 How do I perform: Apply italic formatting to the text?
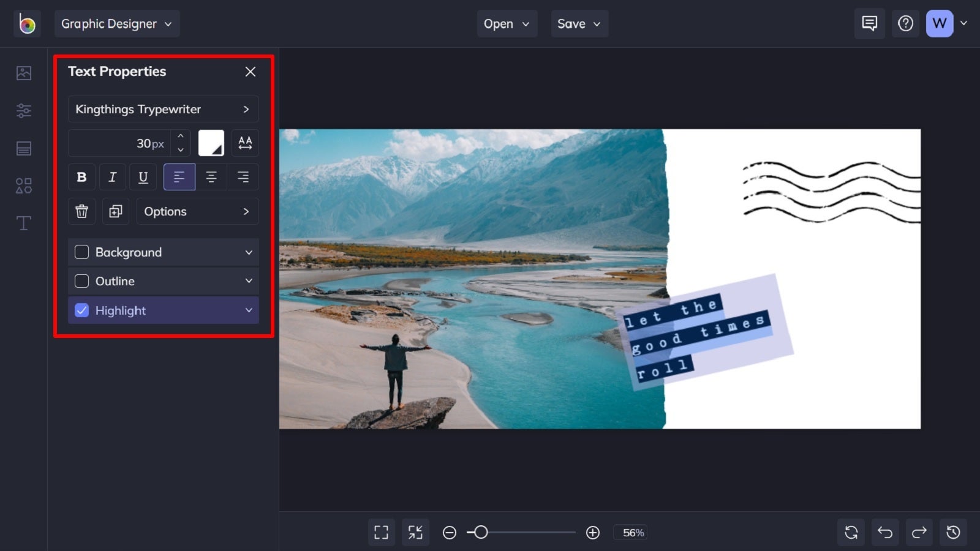[x=112, y=177]
